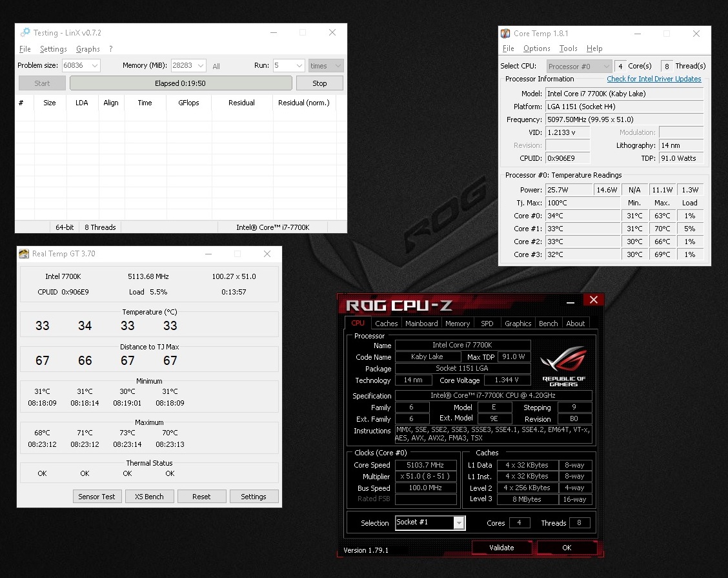Click the OK button in CPU-Z
This screenshot has width=728, height=578.
pyautogui.click(x=567, y=548)
